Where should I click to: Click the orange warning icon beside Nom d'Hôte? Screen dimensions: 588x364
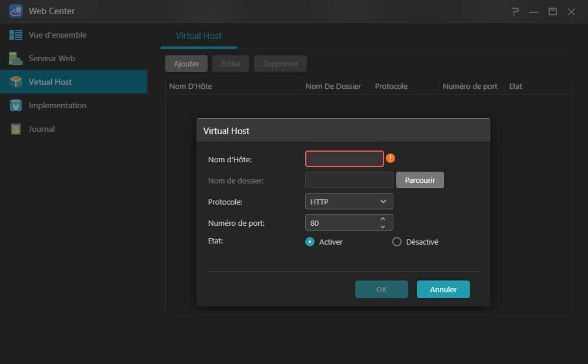(x=390, y=159)
